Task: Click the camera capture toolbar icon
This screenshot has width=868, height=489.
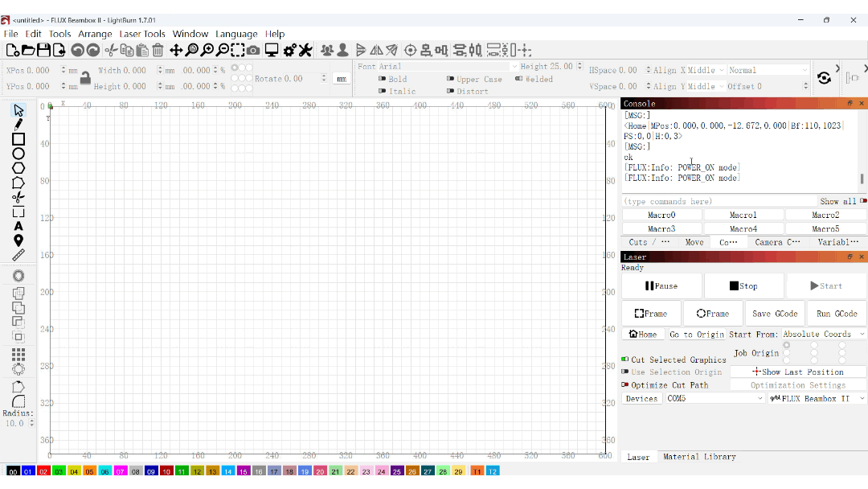Action: click(253, 51)
